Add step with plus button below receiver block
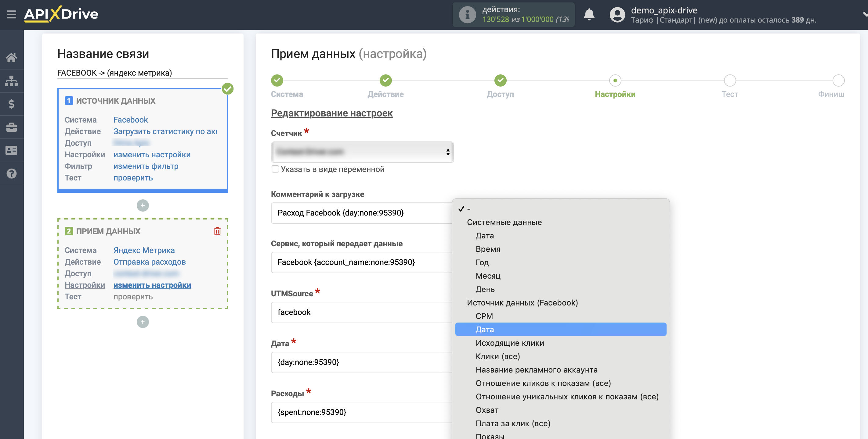Image resolution: width=868 pixels, height=439 pixels. click(x=143, y=322)
